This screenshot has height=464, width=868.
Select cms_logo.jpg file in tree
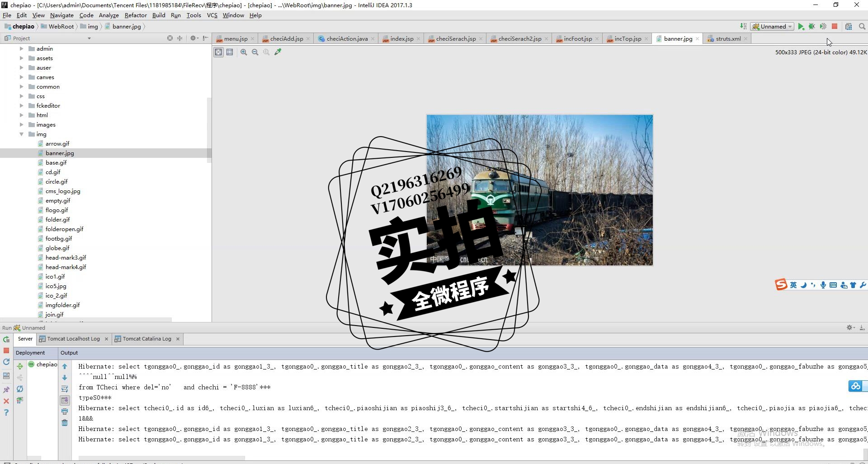tap(63, 191)
